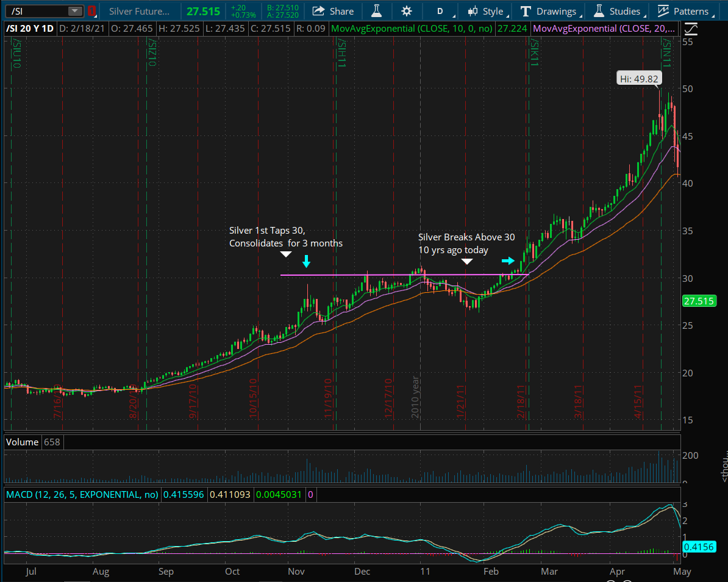Click the Feb label on time axis
This screenshot has width=728, height=582.
491,571
